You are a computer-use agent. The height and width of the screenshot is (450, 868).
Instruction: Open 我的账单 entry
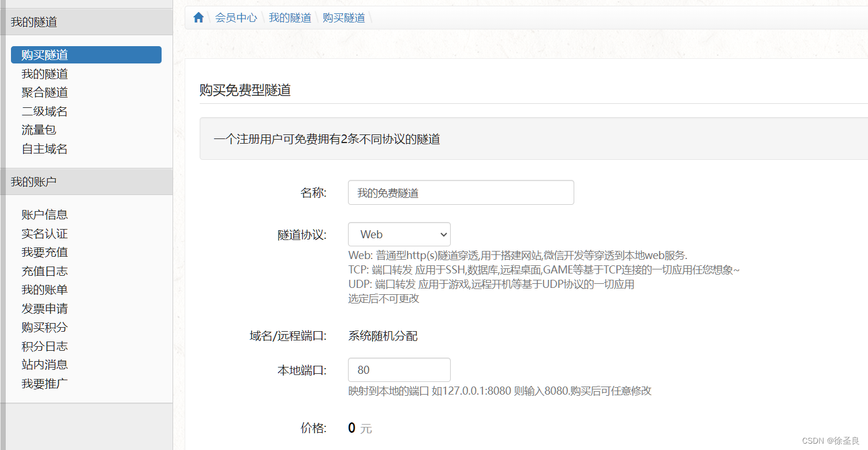tap(45, 290)
